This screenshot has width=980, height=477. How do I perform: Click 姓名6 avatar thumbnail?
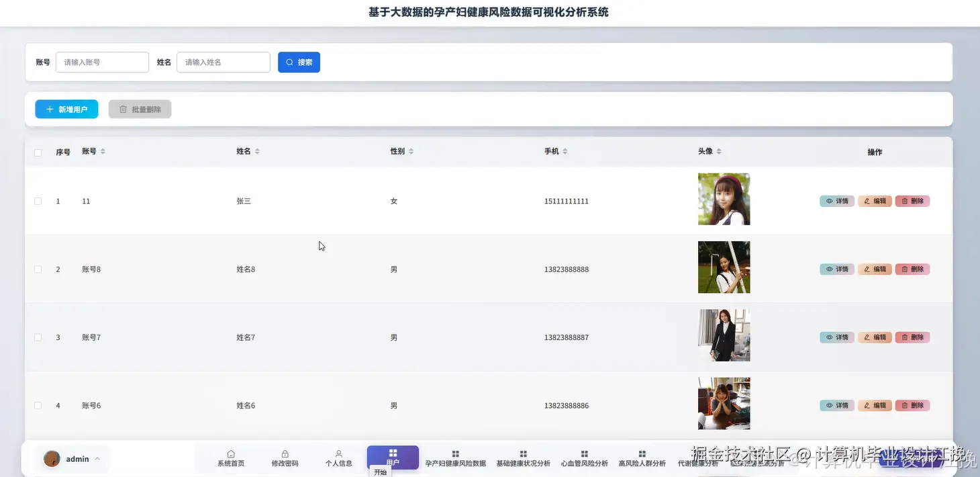click(724, 403)
